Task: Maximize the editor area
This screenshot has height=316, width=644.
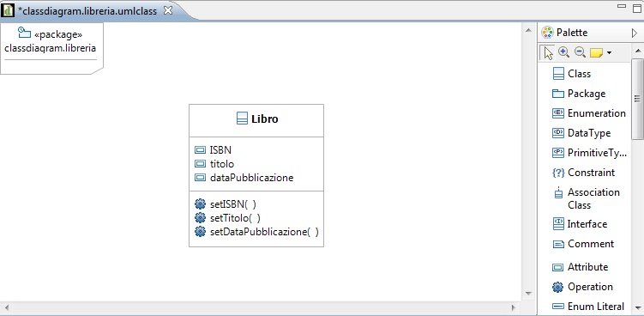Action: pyautogui.click(x=637, y=8)
